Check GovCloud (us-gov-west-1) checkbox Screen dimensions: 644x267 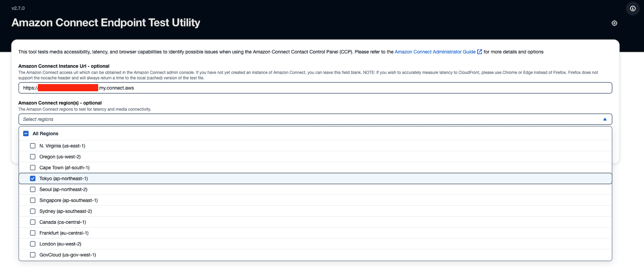coord(33,255)
